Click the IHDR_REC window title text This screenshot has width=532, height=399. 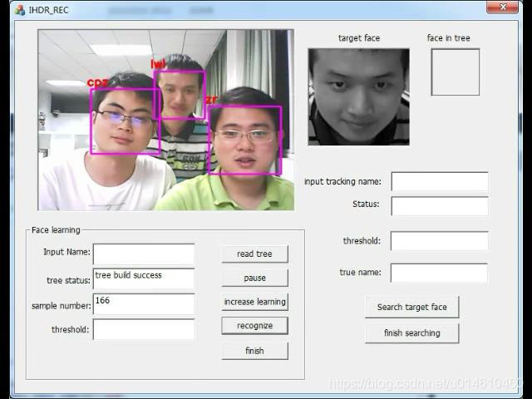(x=48, y=10)
